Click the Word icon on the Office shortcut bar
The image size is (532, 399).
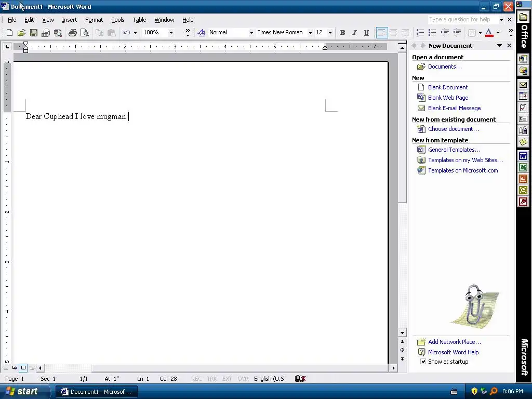click(523, 156)
